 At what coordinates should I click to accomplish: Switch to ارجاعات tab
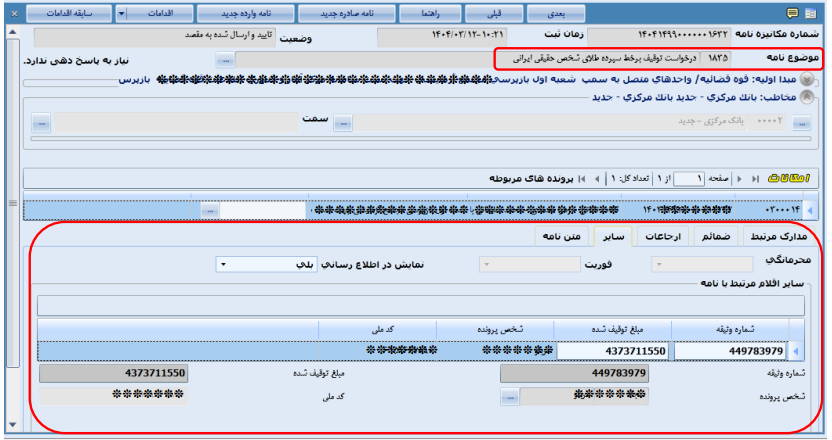tap(662, 236)
